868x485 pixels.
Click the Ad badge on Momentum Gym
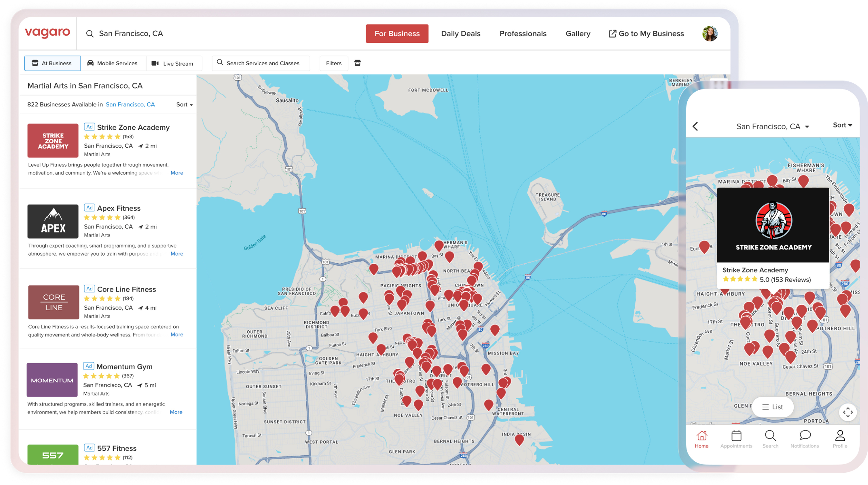coord(89,366)
